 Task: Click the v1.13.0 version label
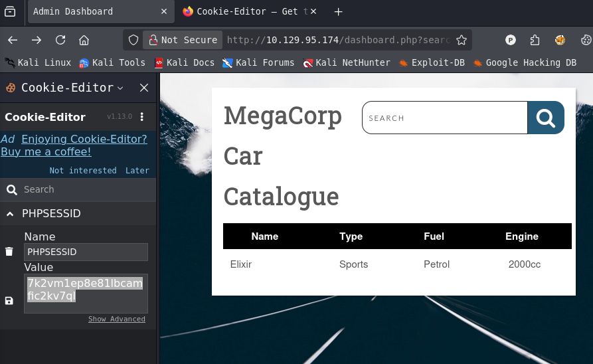point(120,116)
